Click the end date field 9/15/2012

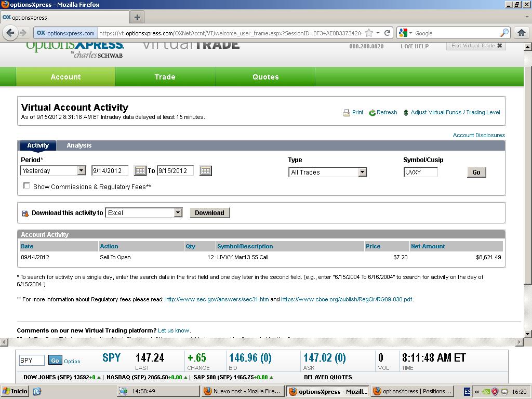pyautogui.click(x=176, y=170)
